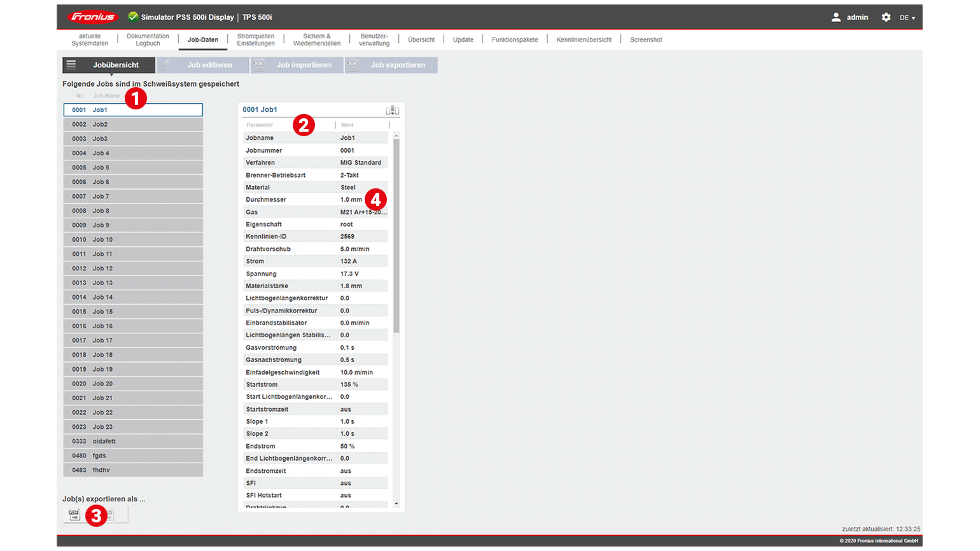The height and width of the screenshot is (551, 980).
Task: Click the compare icon beside 0001 Job1 header
Action: [392, 110]
